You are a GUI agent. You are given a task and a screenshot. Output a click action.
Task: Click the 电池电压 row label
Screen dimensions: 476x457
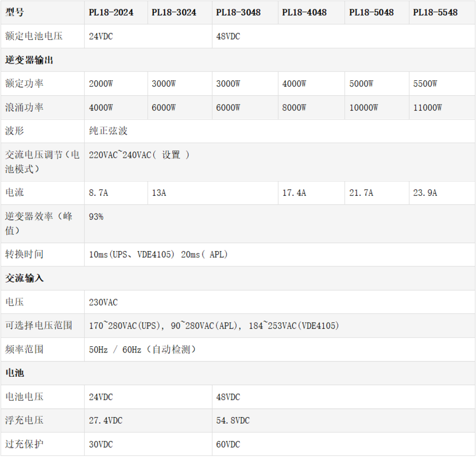coord(24,397)
